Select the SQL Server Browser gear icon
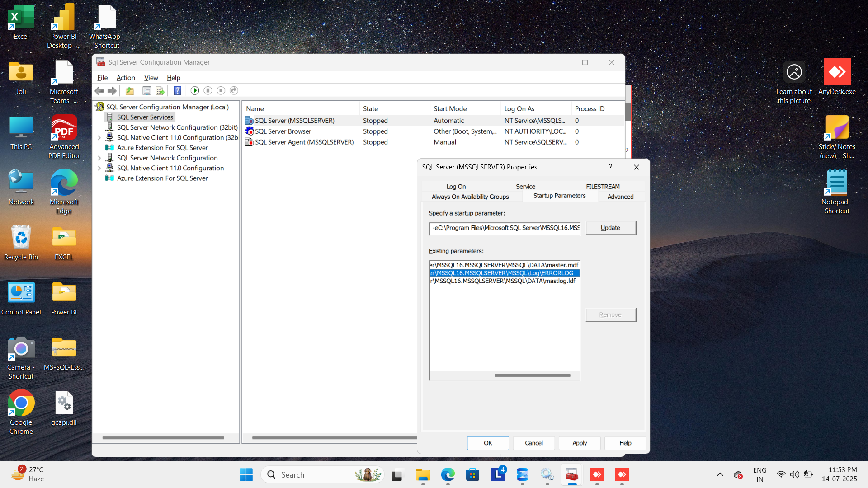 249,131
